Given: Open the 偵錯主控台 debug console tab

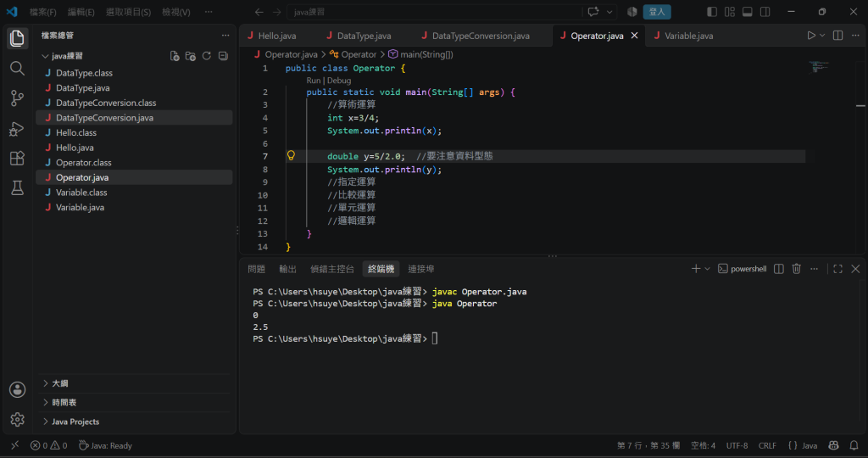Looking at the screenshot, I should [x=331, y=269].
